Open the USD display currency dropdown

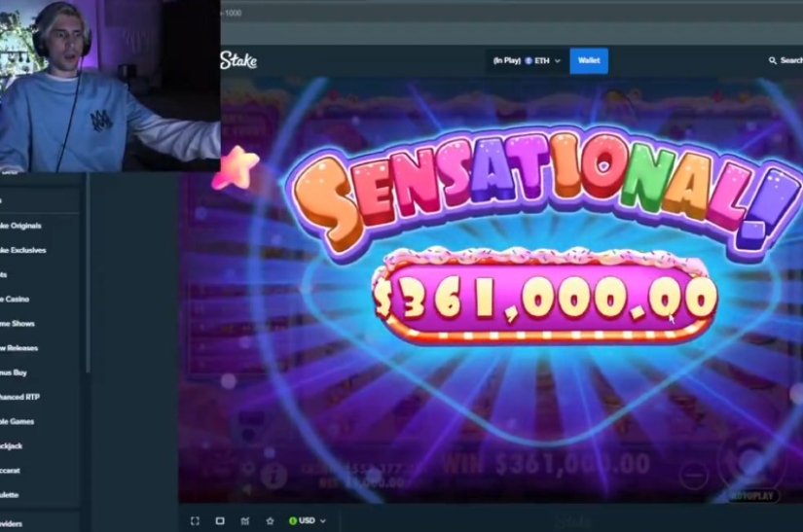click(x=308, y=520)
